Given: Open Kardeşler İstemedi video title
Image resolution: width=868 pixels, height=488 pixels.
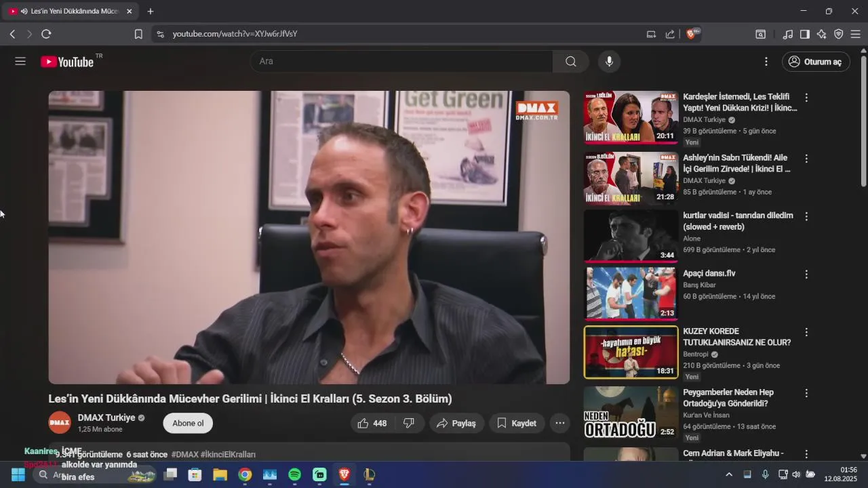Looking at the screenshot, I should click(x=740, y=102).
